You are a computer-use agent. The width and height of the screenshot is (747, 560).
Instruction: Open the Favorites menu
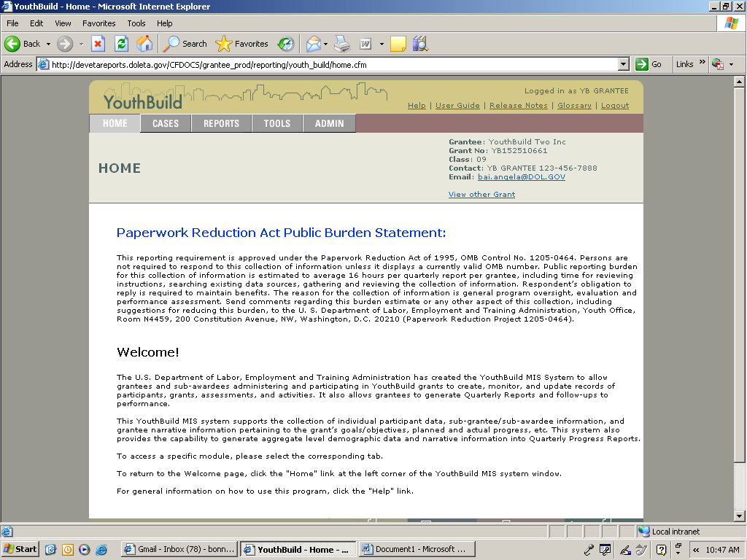tap(98, 23)
